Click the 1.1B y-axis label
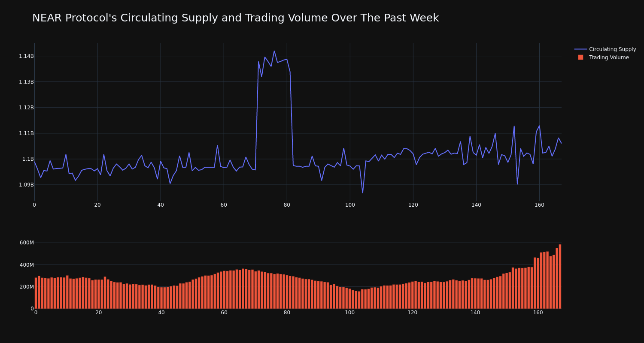Screen dimensions: 644x343 [x=28, y=159]
